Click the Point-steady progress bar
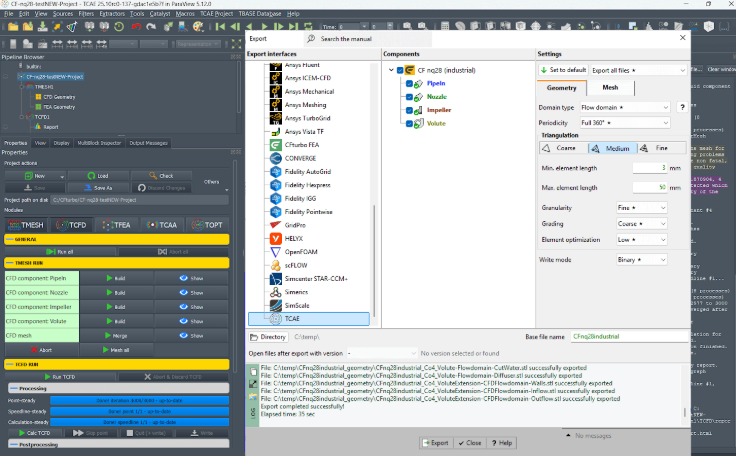Image resolution: width=736 pixels, height=456 pixels. (x=139, y=401)
